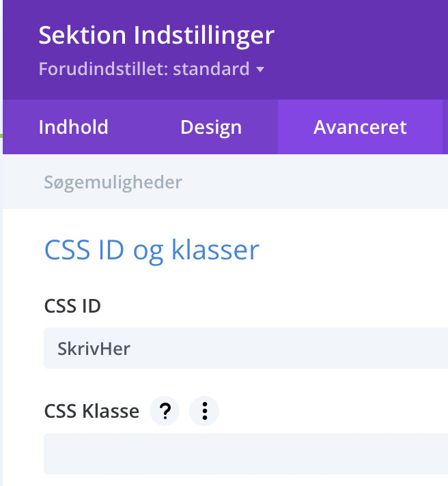This screenshot has height=486, width=448.
Task: Click the word 'standard' in the preset selector
Action: (212, 70)
